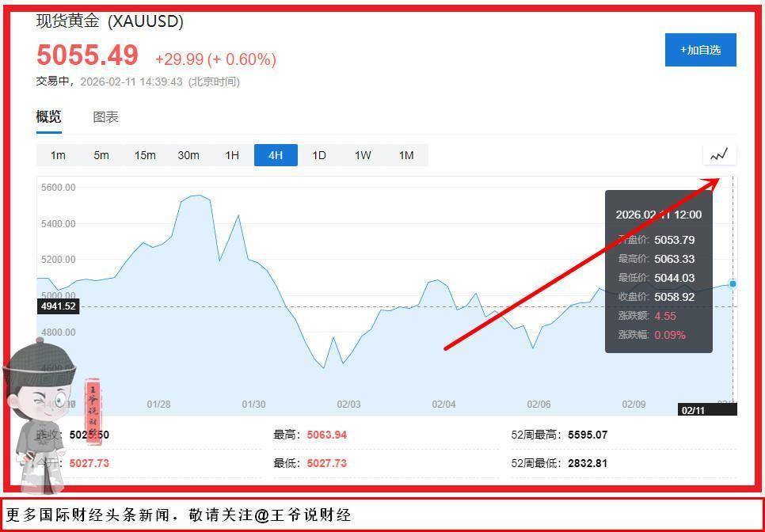Click the 最低 value 5027.73
Screen dimensions: 765x532
(327, 463)
